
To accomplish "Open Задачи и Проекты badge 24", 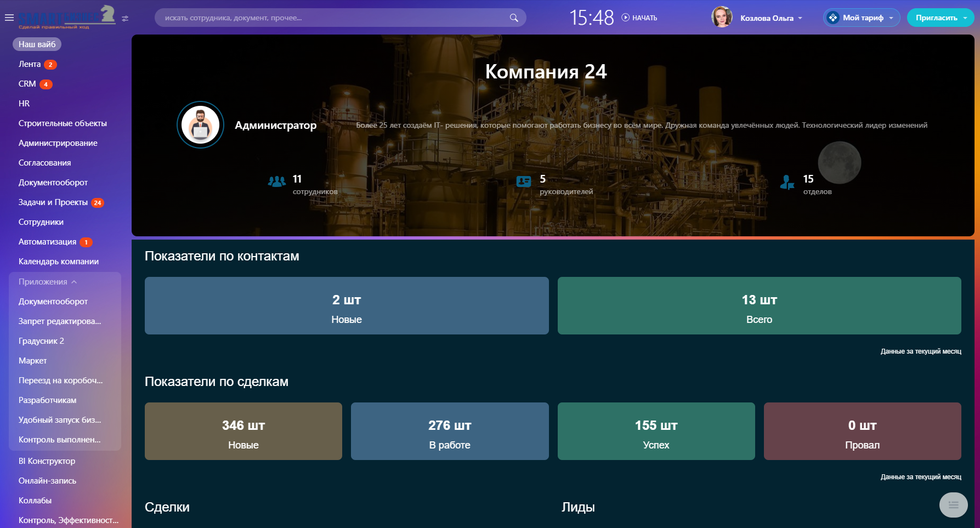I will (98, 203).
